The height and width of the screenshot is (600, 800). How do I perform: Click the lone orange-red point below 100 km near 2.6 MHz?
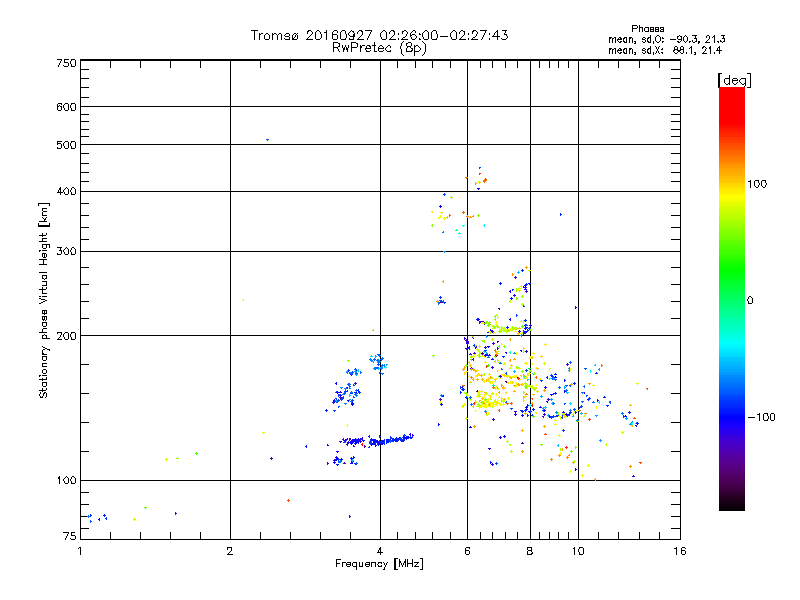point(289,501)
